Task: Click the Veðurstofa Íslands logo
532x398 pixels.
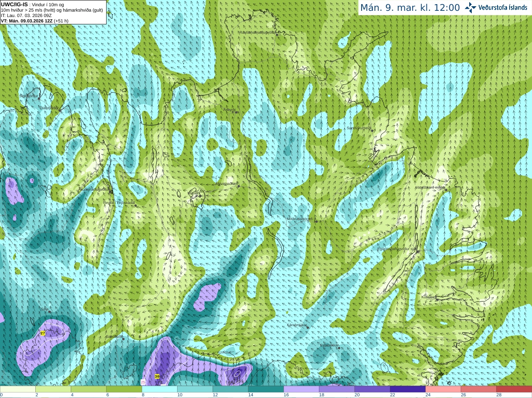Action: pos(496,7)
